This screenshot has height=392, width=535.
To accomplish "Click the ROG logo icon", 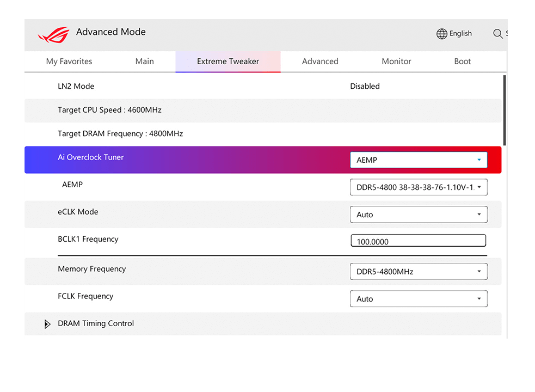I will pos(53,35).
